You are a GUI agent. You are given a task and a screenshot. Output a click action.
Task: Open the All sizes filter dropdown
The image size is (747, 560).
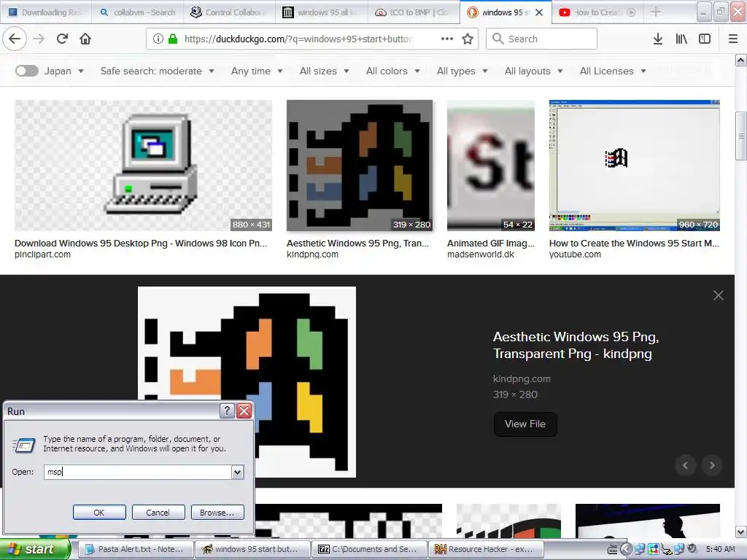tap(325, 71)
